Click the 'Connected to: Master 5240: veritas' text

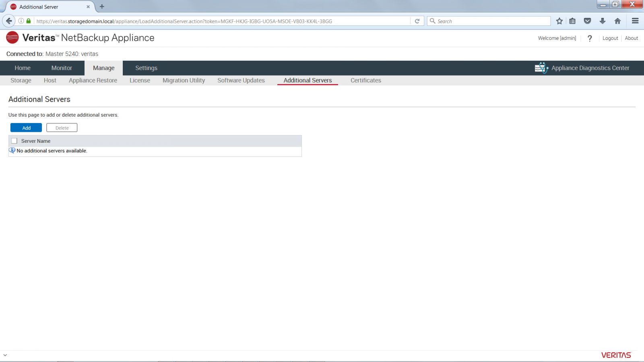click(52, 54)
